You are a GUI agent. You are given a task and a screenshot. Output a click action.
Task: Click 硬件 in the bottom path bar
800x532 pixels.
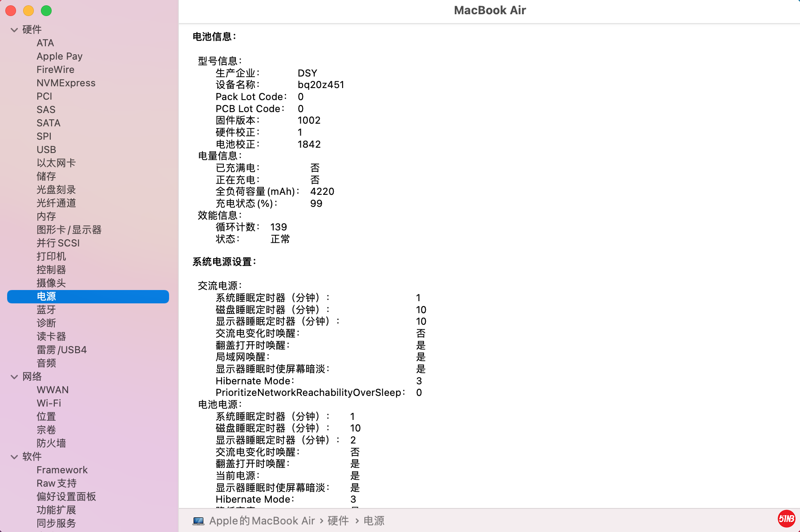pyautogui.click(x=338, y=521)
